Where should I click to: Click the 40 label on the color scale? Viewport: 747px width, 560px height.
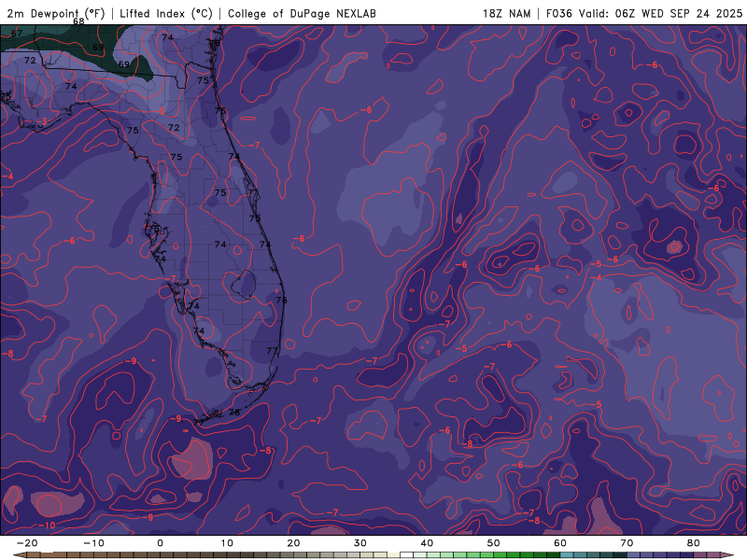pos(427,543)
